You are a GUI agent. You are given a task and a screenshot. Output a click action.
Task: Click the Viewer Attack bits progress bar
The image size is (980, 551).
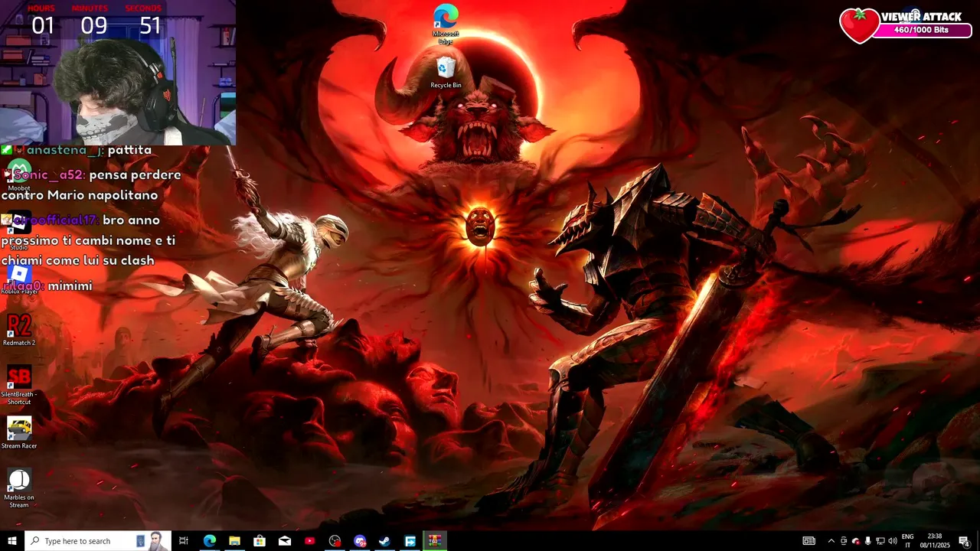921,30
